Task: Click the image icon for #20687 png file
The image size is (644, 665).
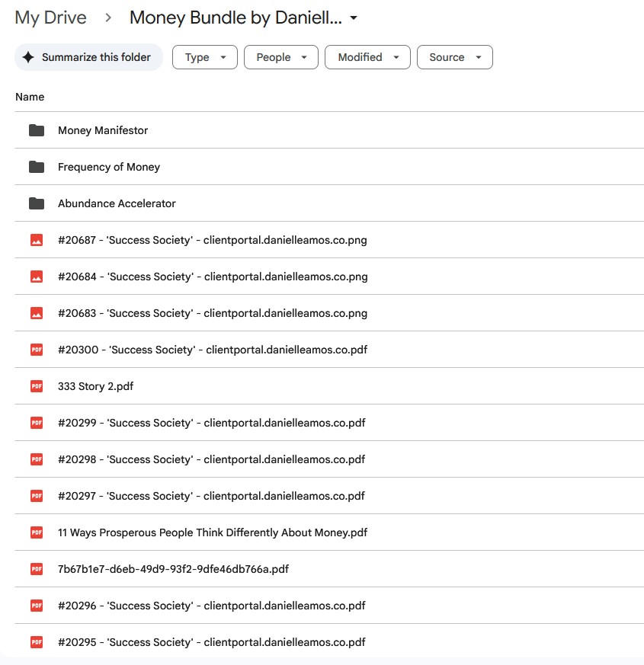Action: [x=37, y=240]
